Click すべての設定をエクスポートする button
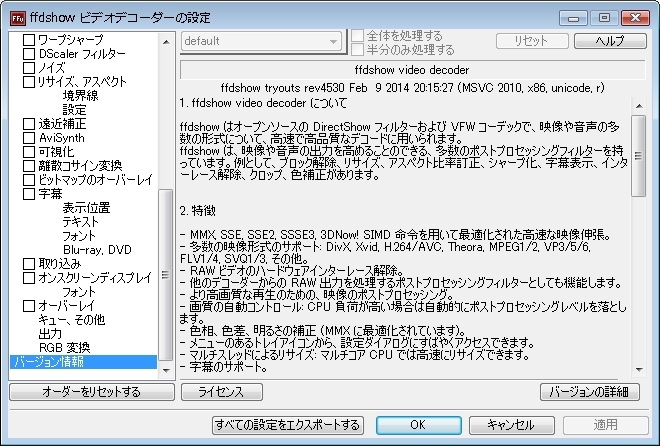This screenshot has height=446, width=660. pos(288,425)
